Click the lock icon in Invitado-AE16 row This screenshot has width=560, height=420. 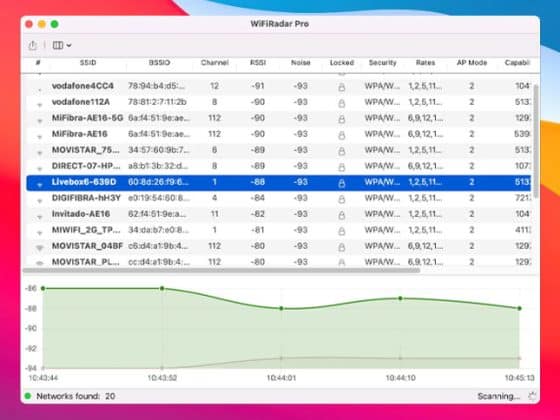341,215
